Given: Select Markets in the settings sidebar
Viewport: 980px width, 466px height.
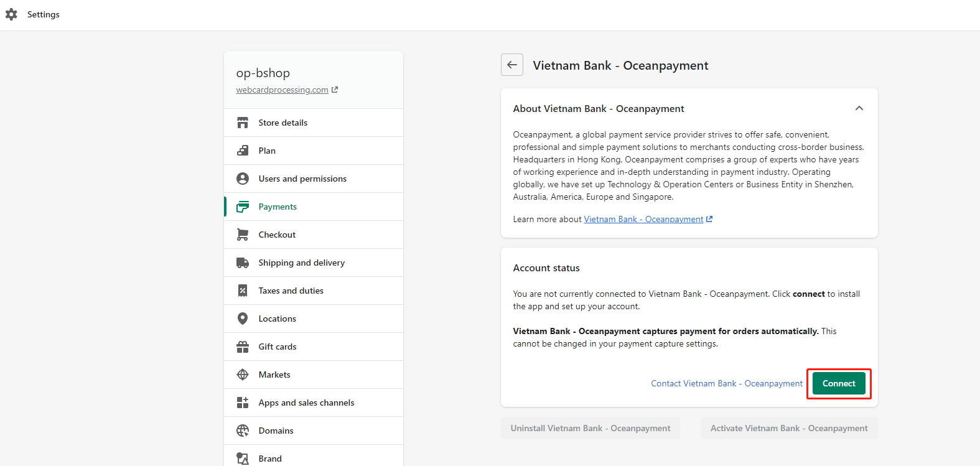Looking at the screenshot, I should [x=274, y=375].
